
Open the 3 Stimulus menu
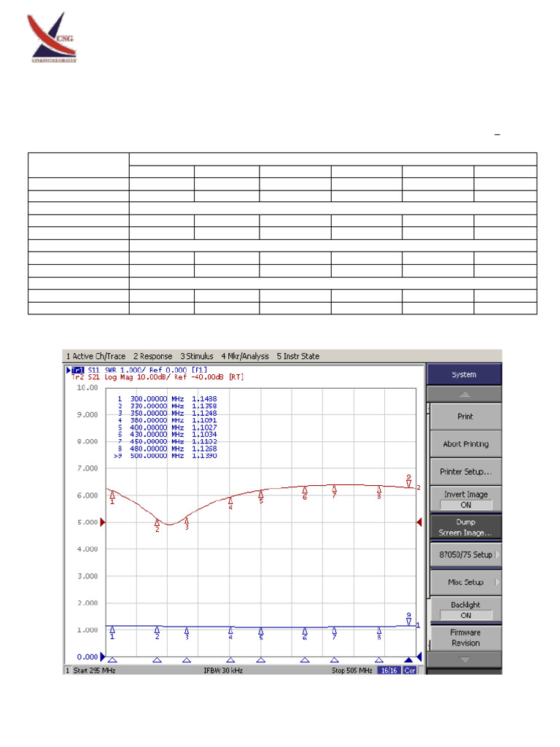click(x=197, y=356)
